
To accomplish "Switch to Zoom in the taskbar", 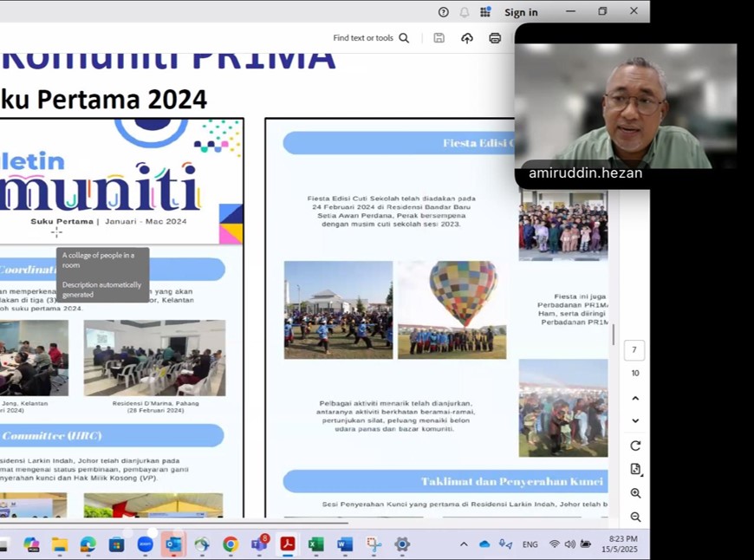I will [145, 544].
